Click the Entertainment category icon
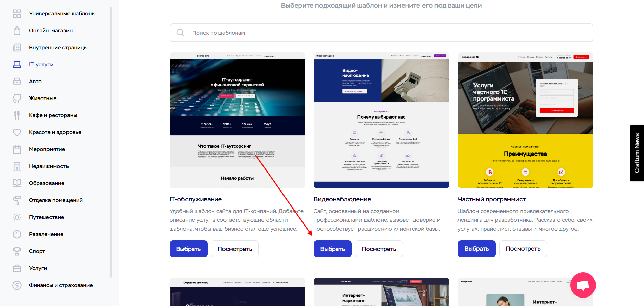The image size is (644, 306). [17, 234]
